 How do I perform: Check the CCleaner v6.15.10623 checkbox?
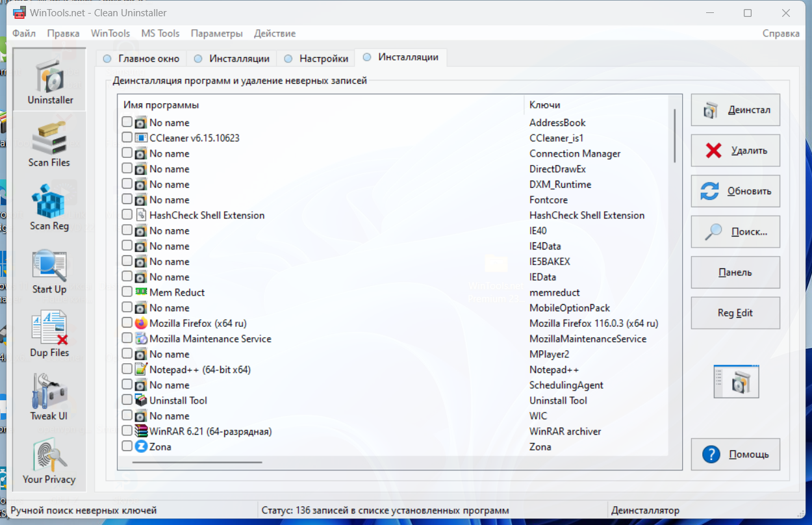127,138
